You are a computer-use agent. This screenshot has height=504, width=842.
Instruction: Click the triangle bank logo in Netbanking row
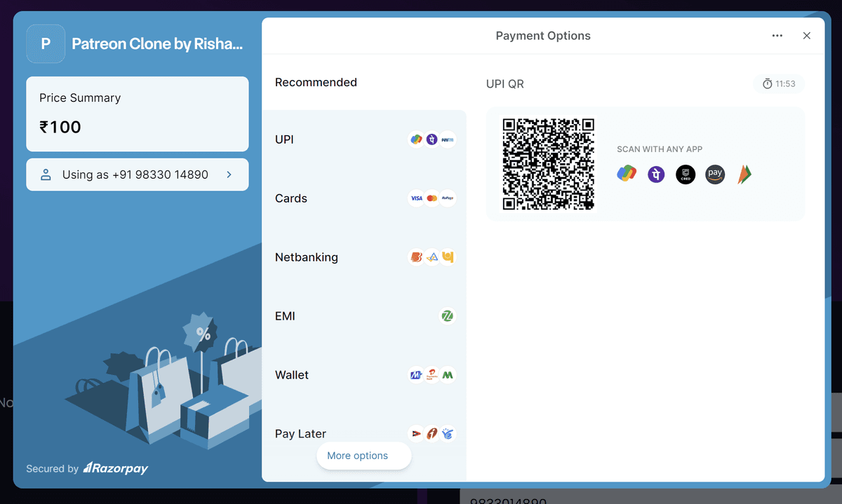[x=432, y=257]
